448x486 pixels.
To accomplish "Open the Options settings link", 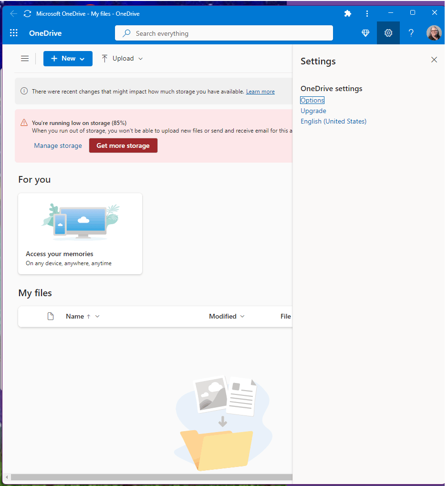I will pos(312,100).
